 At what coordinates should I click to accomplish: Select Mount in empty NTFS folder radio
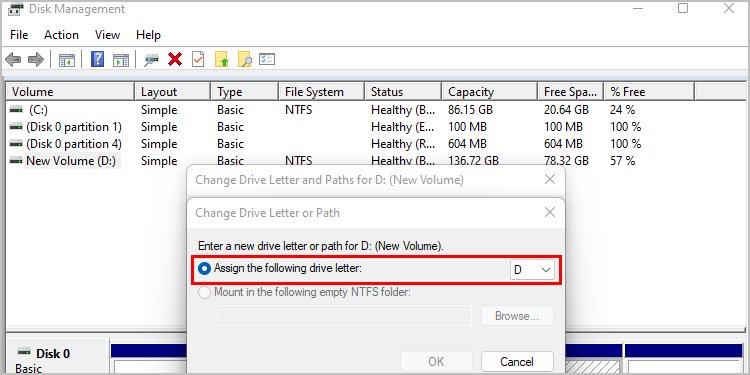point(204,293)
